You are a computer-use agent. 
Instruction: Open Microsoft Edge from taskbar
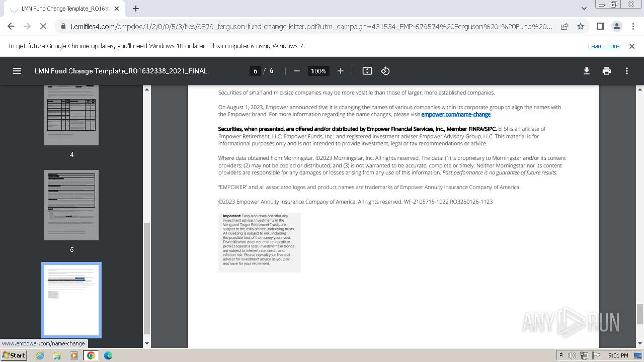(108, 355)
